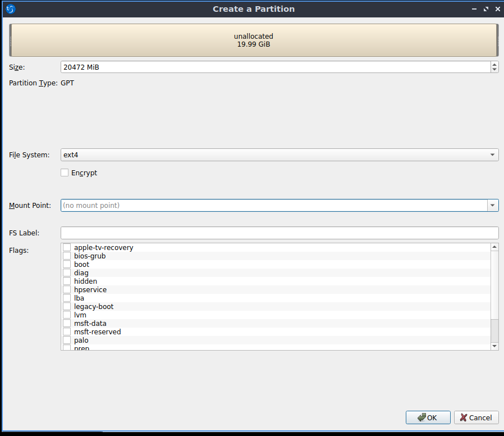Click the right resize handle of the partition bar

click(497, 40)
